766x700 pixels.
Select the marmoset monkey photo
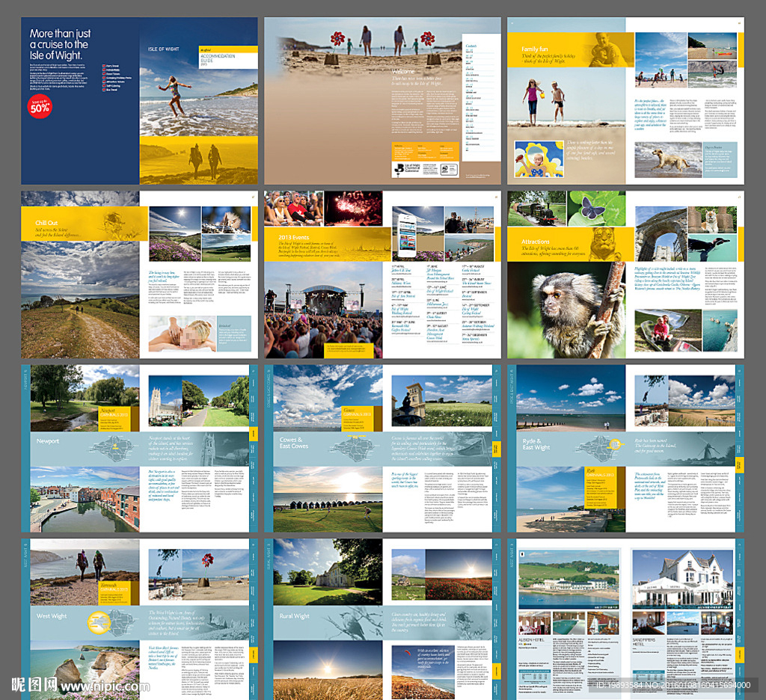566,310
